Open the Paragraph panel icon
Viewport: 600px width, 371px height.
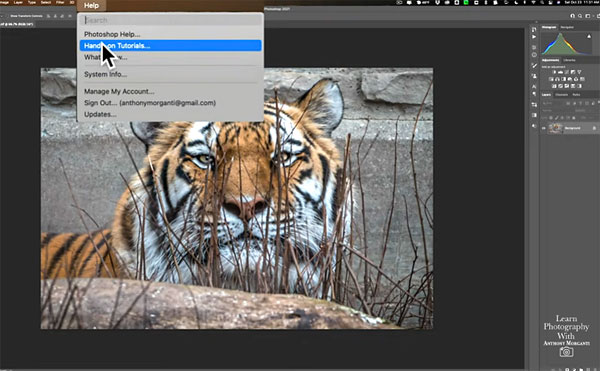[534, 94]
